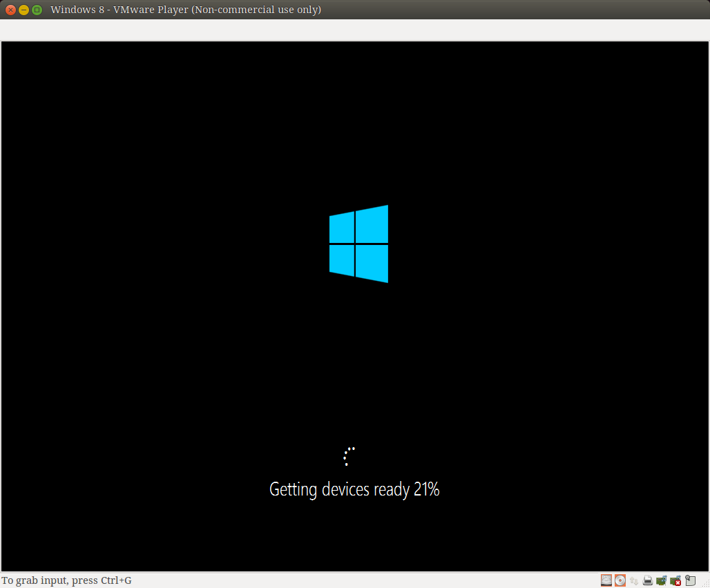Viewport: 710px width, 588px height.
Task: Click the hard disk device icon
Action: pos(606,580)
